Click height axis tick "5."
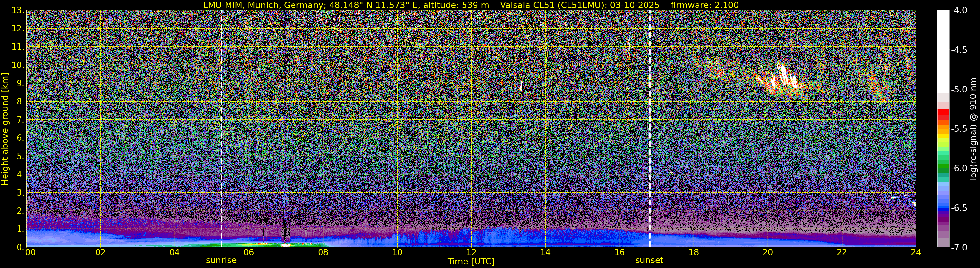 pyautogui.click(x=20, y=156)
